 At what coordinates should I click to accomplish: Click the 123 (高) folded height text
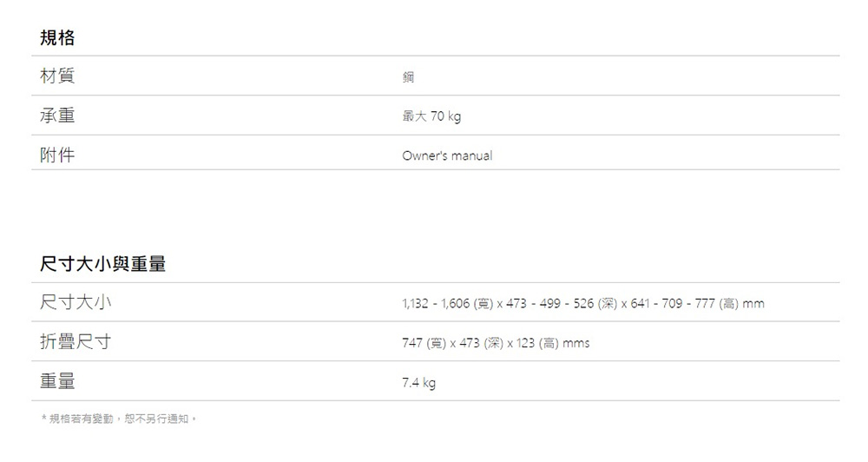point(537,343)
